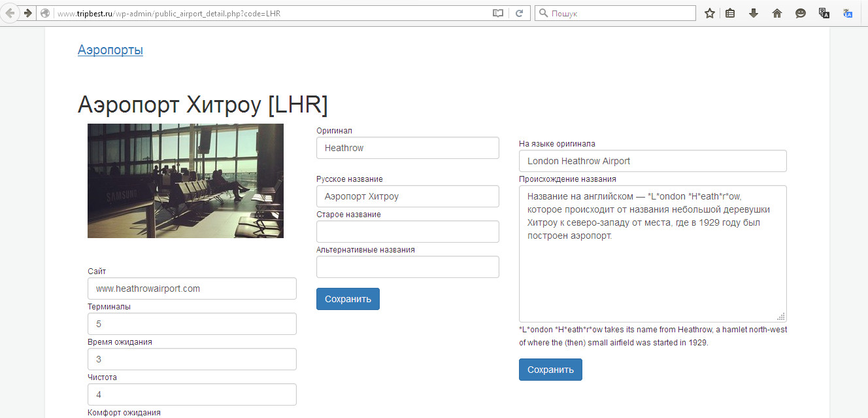Click the Чистота field showing 4
This screenshot has width=868, height=418.
(192, 394)
